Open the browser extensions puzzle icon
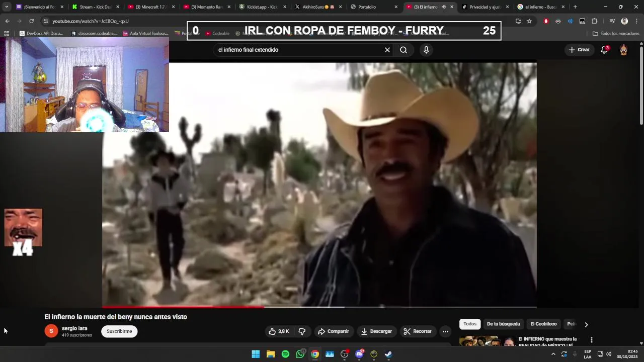644x362 pixels. pyautogui.click(x=594, y=21)
